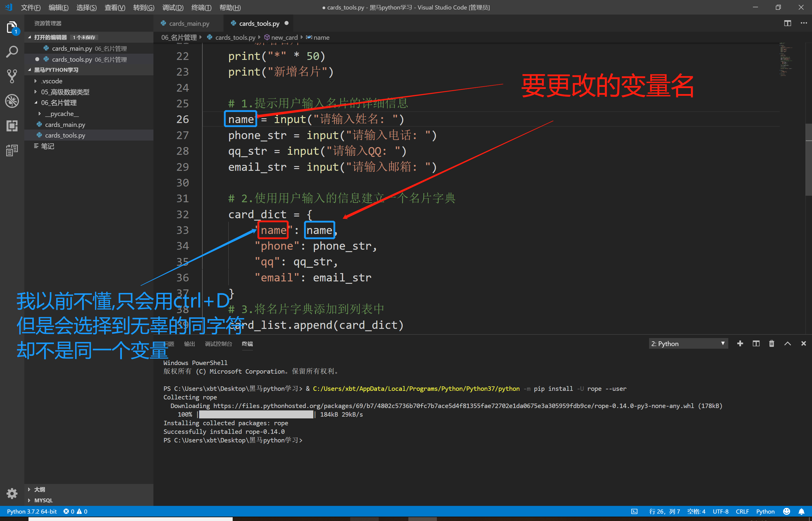Open the '2: Python' terminal dropdown
812x521 pixels.
(x=688, y=343)
